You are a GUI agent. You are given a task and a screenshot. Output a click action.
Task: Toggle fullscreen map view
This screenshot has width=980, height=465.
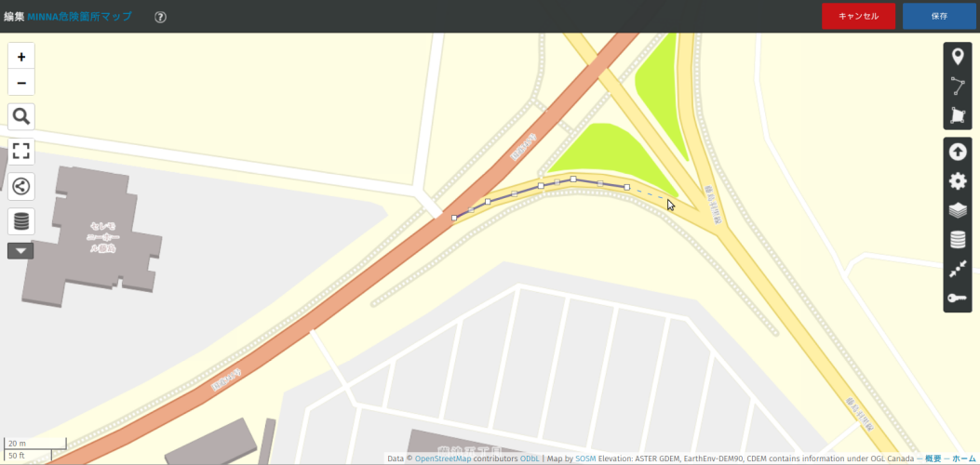pyautogui.click(x=21, y=151)
